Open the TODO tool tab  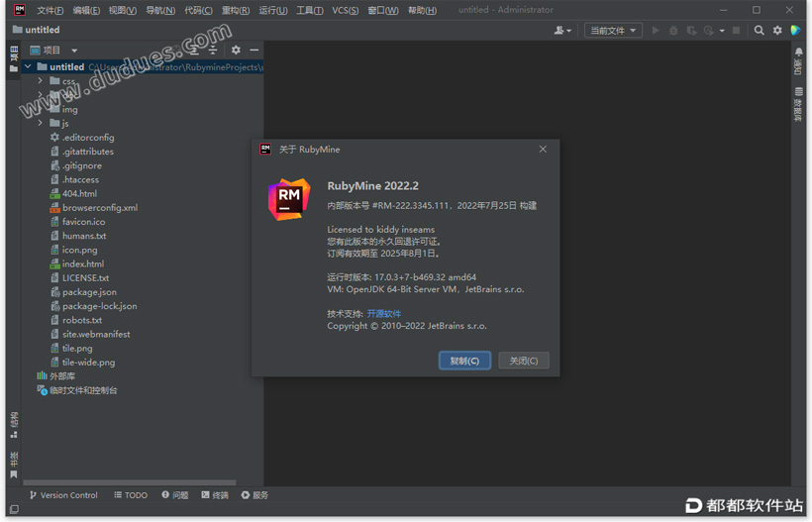[x=131, y=495]
